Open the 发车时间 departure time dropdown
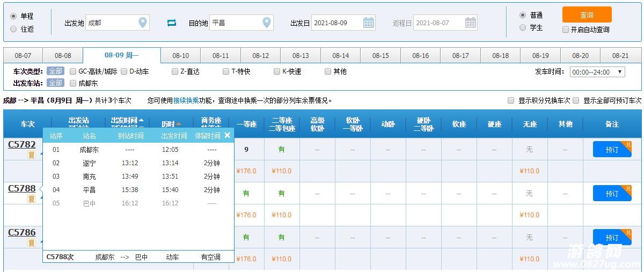The image size is (644, 272). coord(597,72)
